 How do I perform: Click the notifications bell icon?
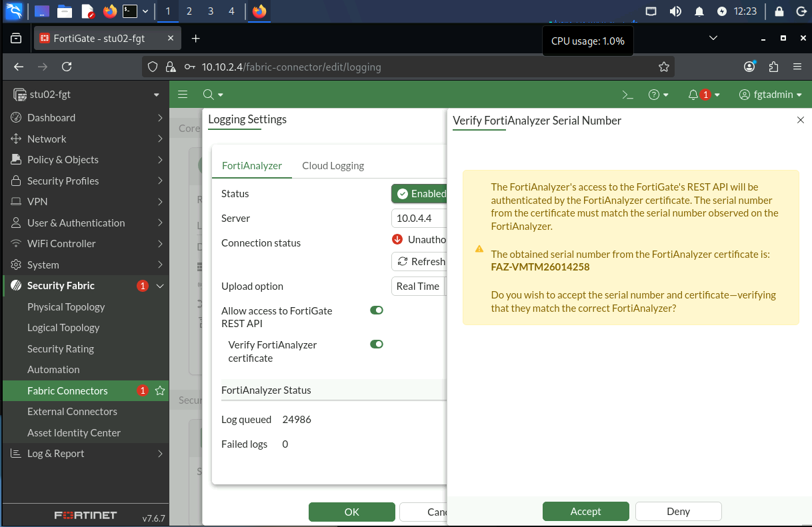pos(693,95)
